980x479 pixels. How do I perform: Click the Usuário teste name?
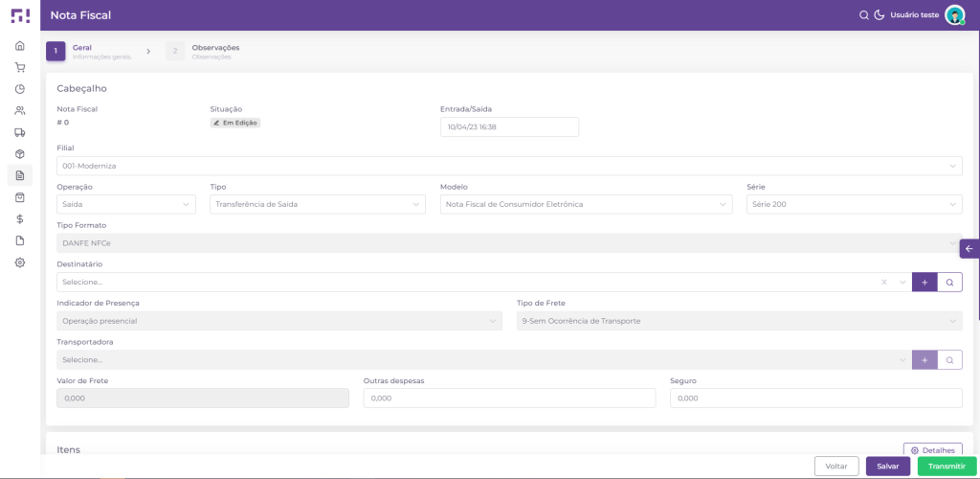[x=914, y=15]
